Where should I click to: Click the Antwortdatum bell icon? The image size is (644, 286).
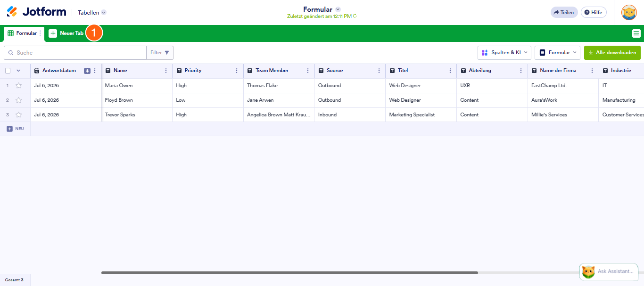click(x=87, y=71)
